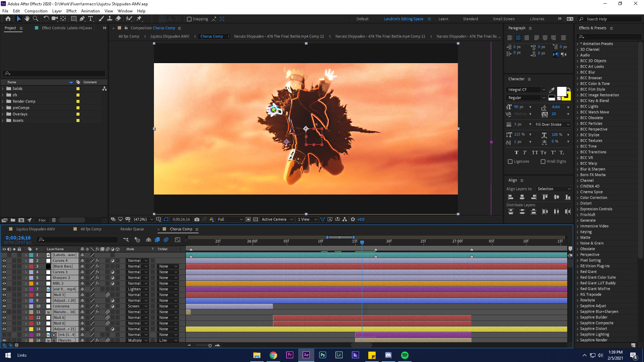Open the Animation menu
644x362 pixels.
pos(90,11)
